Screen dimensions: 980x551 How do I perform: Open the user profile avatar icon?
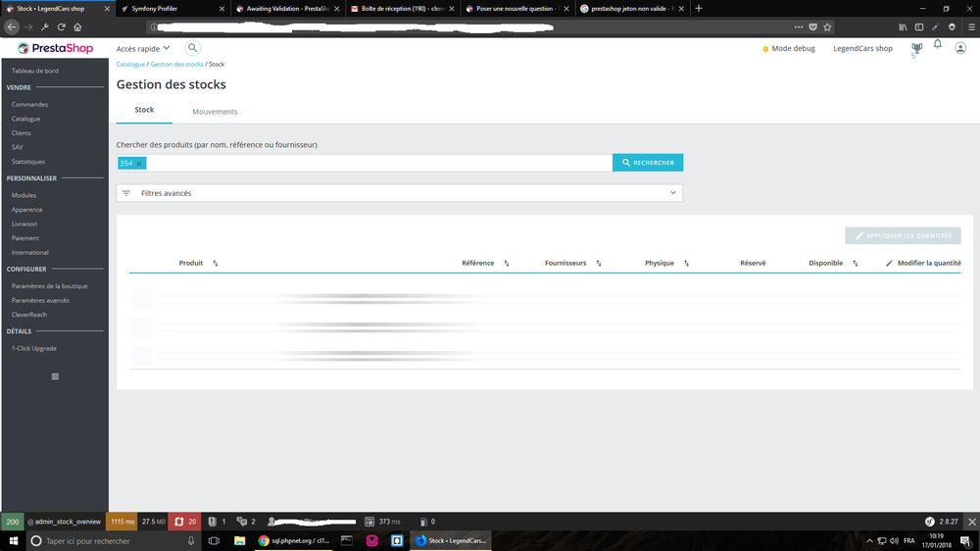click(x=960, y=48)
